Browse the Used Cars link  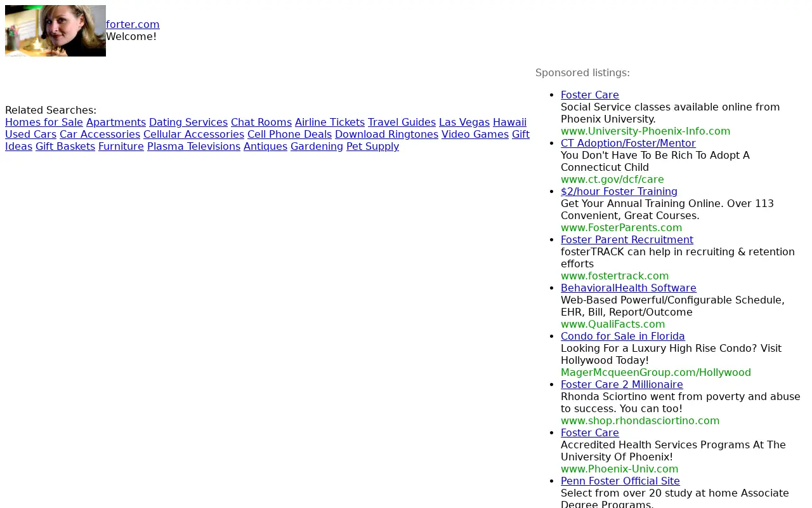(30, 135)
